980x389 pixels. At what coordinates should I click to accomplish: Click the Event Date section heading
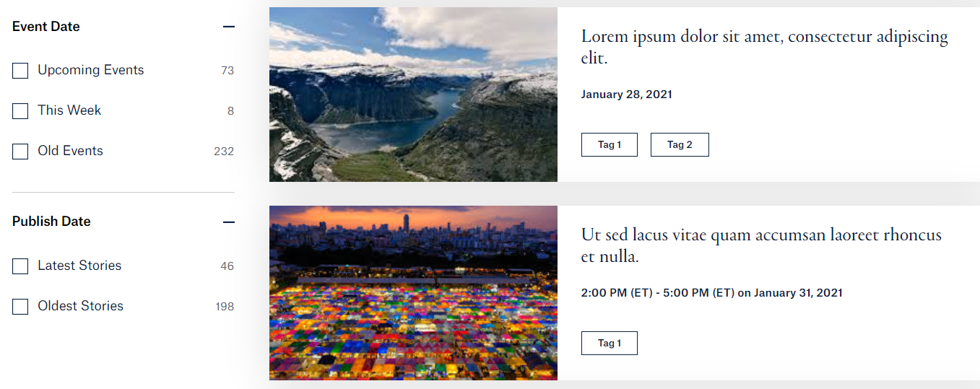[x=46, y=27]
